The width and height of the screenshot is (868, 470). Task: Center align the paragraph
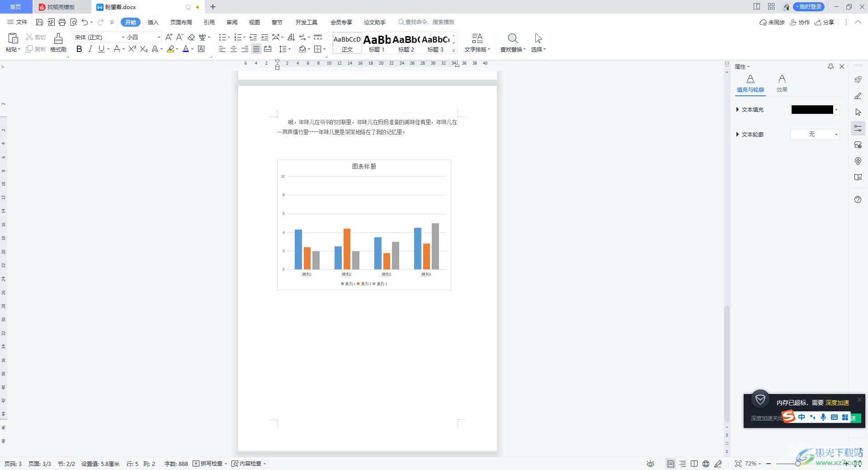point(233,49)
